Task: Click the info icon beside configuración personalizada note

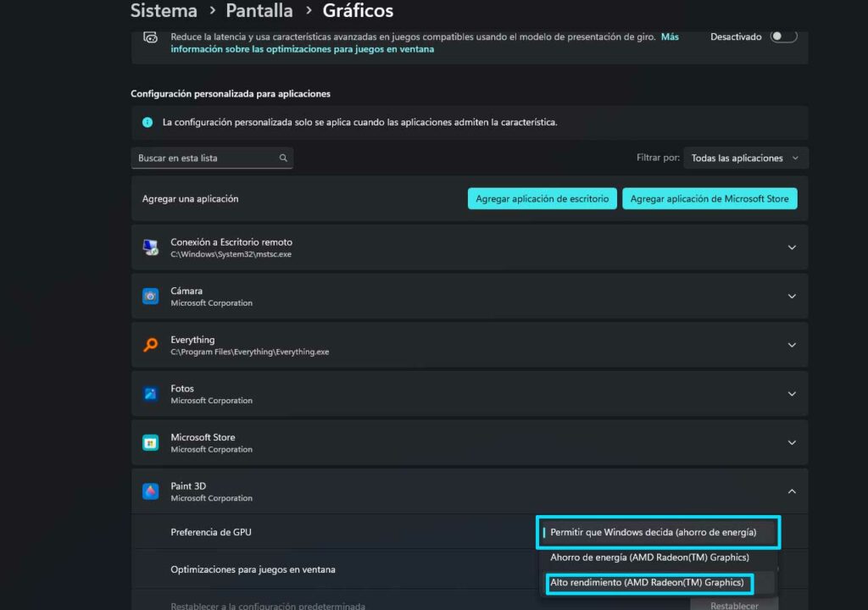Action: (147, 122)
